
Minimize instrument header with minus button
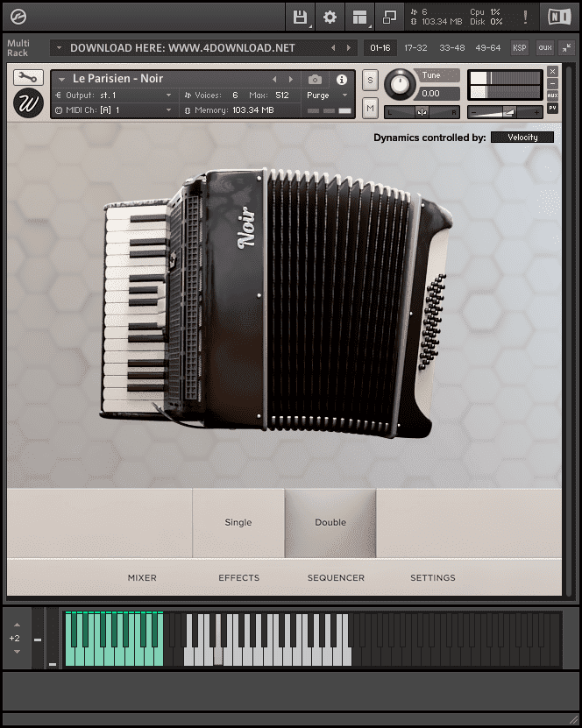pyautogui.click(x=552, y=83)
